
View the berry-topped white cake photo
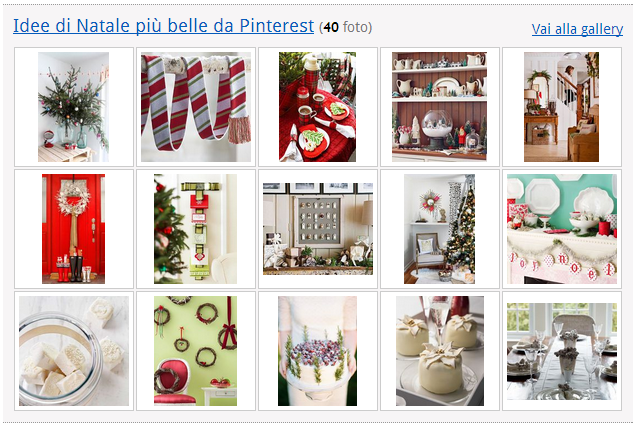click(318, 351)
